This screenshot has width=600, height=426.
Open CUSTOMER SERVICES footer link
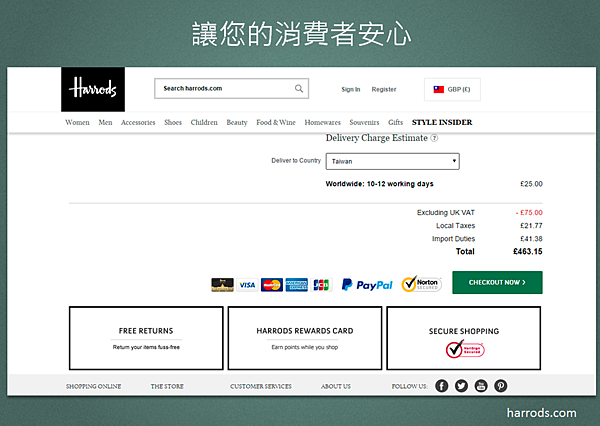[x=261, y=387]
